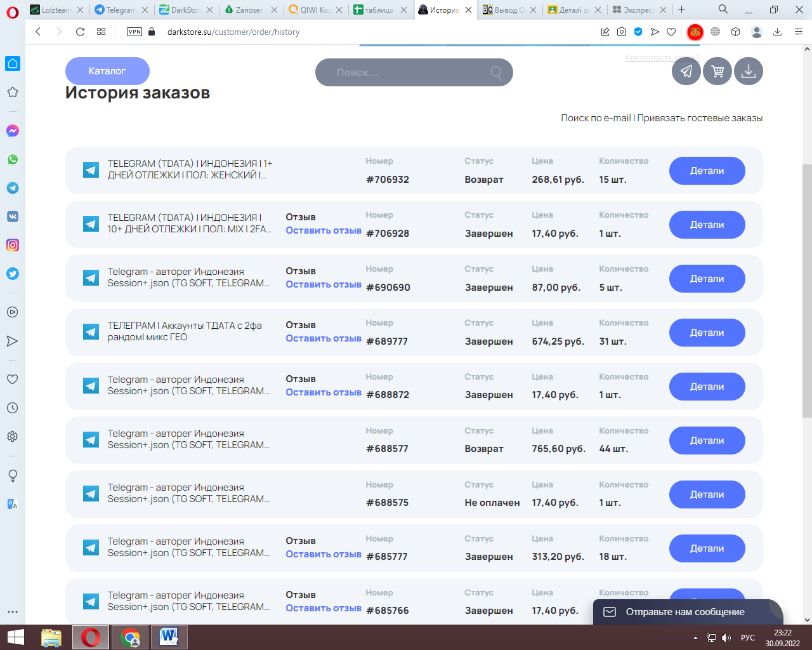Open Google Chrome from the taskbar
The height and width of the screenshot is (650, 812).
(130, 637)
